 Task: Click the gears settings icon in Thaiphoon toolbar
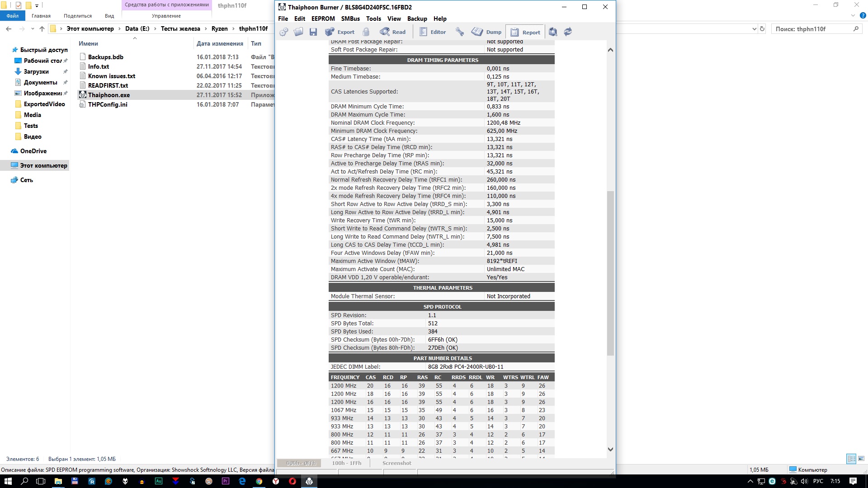[284, 32]
